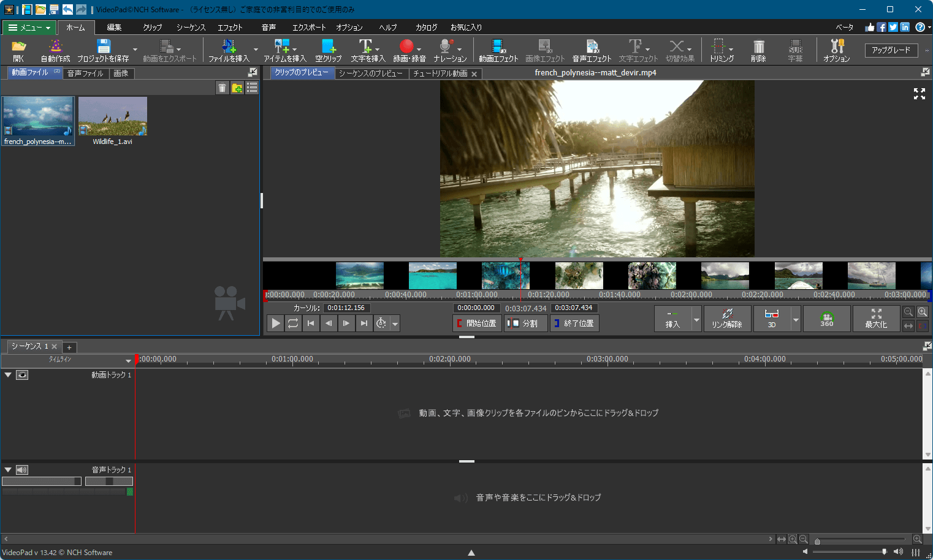This screenshot has width=933, height=560.
Task: Click the 分割 split button
Action: [x=525, y=323]
